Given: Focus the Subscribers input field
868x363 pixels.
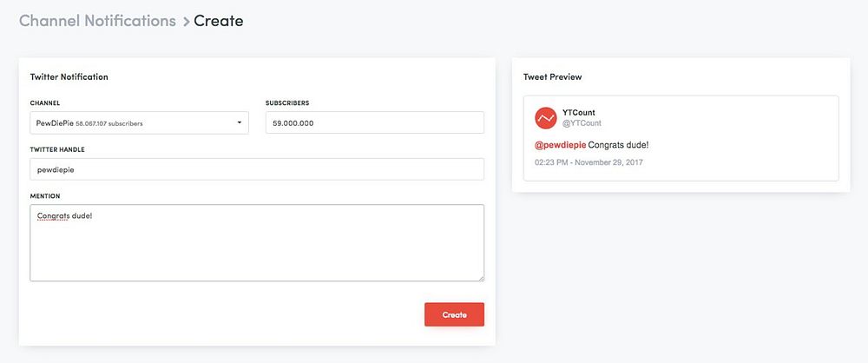Looking at the screenshot, I should click(x=374, y=122).
